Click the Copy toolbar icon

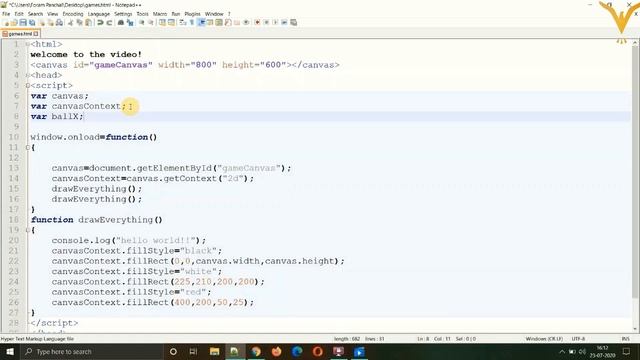(79, 23)
